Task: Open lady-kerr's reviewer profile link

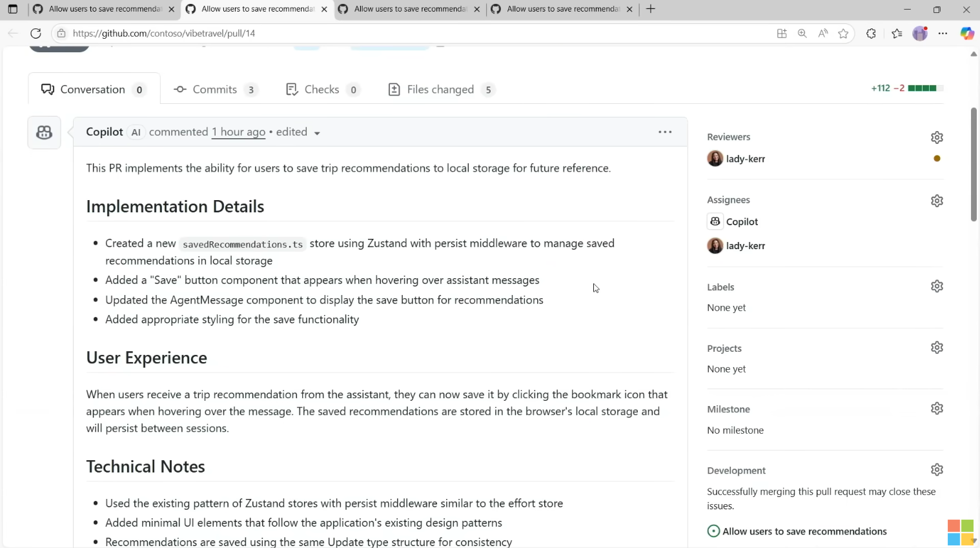Action: [746, 159]
